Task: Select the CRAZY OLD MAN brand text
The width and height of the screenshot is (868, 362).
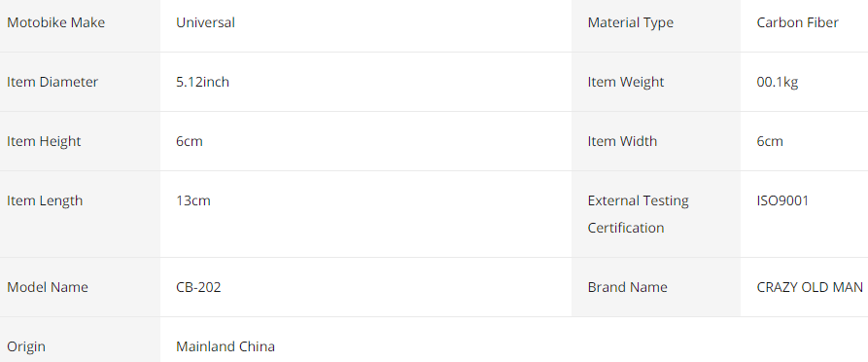Action: point(810,287)
